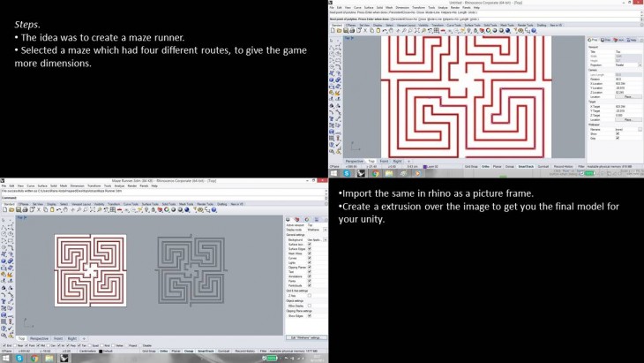
Task: Open the Properties panel icon in Untitled window
Action: [590, 40]
